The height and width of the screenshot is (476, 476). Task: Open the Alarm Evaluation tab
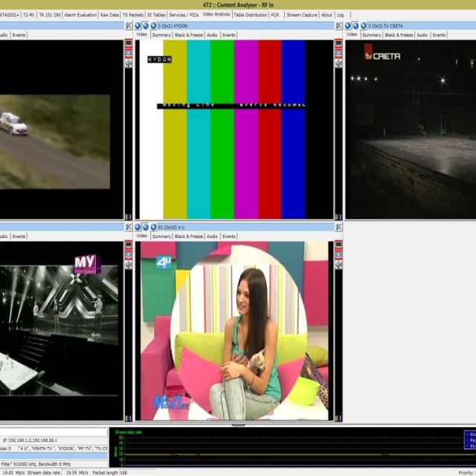[80, 14]
